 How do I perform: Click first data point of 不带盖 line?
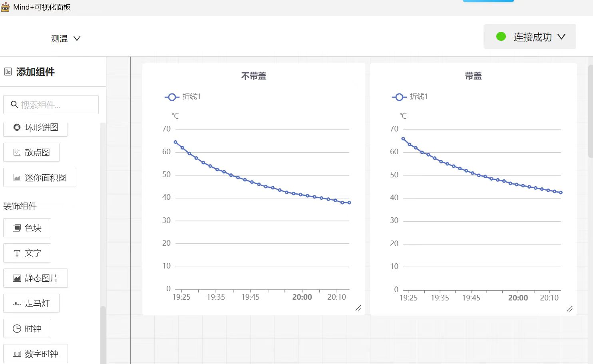pos(175,142)
